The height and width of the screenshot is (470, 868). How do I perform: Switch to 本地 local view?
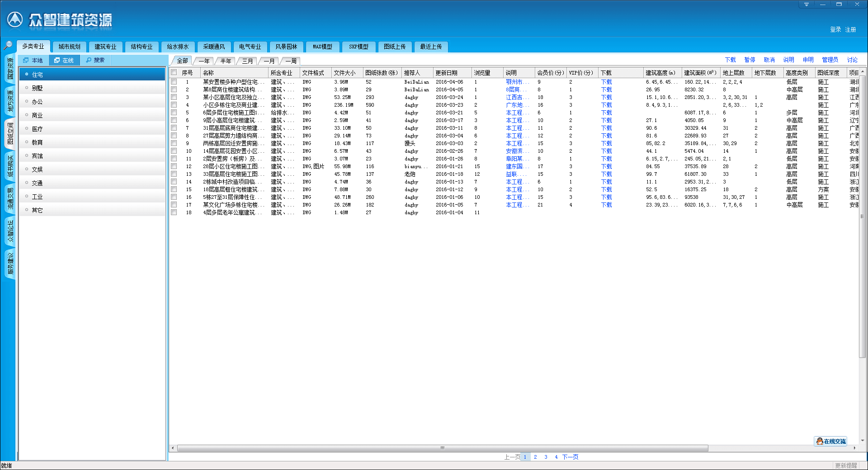(x=33, y=60)
